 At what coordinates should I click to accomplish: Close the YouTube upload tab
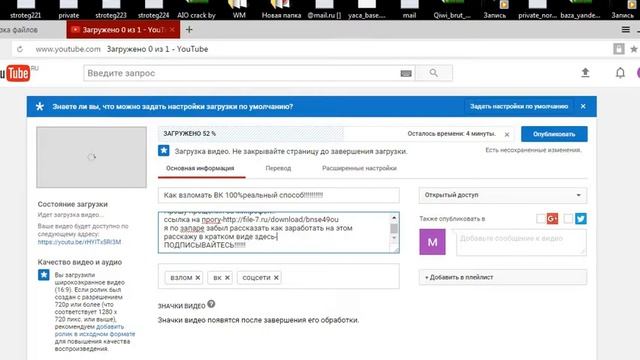click(172, 30)
